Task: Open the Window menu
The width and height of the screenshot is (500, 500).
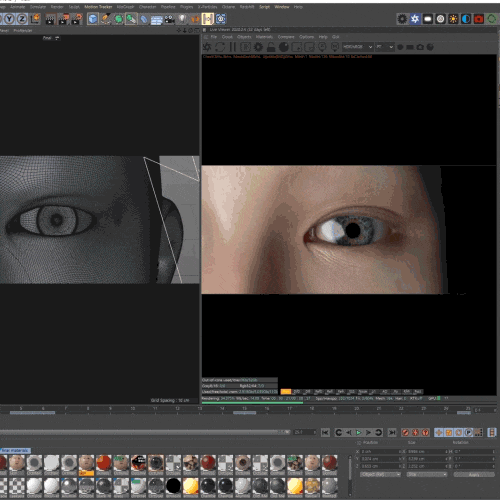Action: [282, 7]
